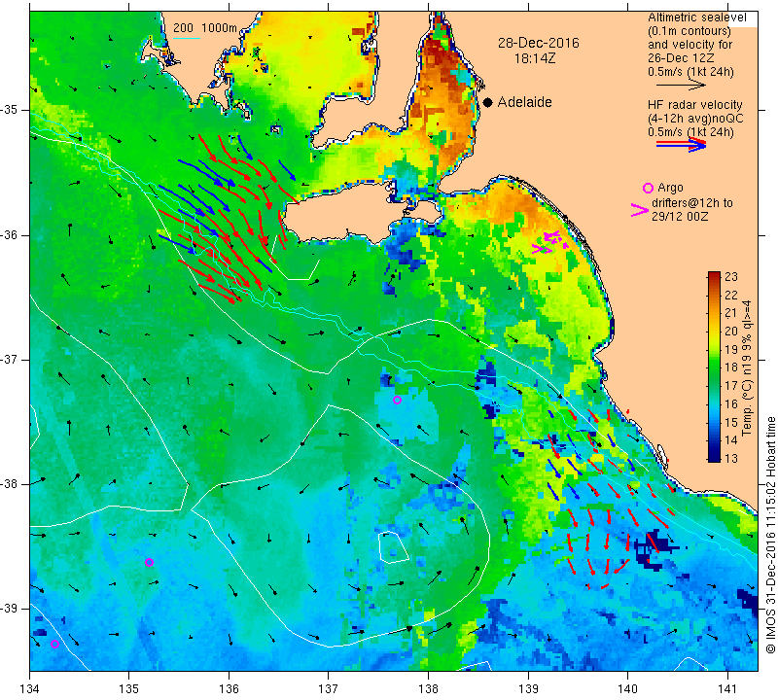Click the longitude axis label 137

coord(329,688)
